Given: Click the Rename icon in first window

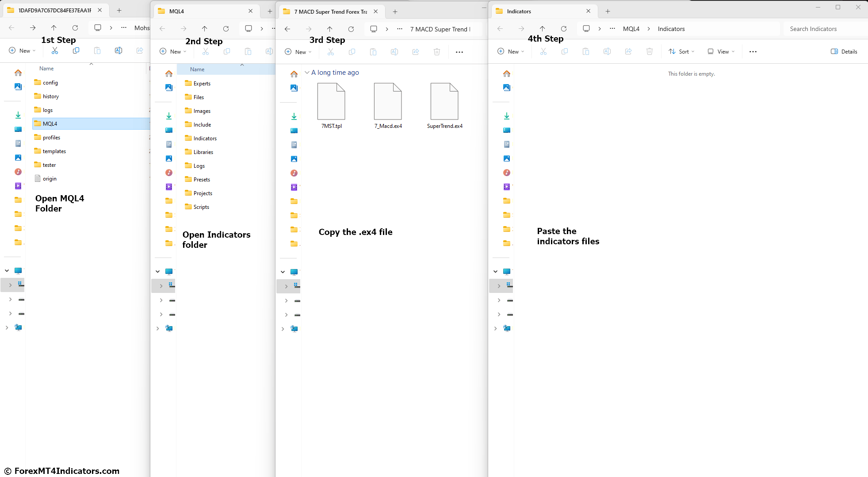Looking at the screenshot, I should click(119, 51).
